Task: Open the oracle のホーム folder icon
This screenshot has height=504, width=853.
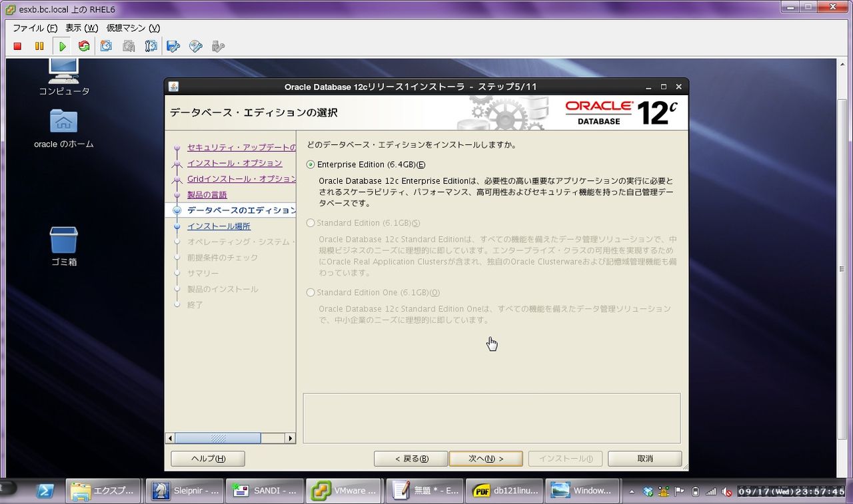Action: (x=64, y=129)
